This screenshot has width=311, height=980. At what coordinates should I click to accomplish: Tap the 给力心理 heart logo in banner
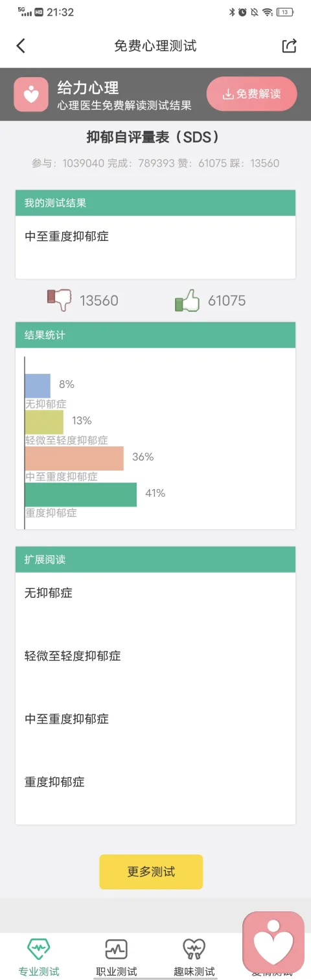(x=31, y=94)
